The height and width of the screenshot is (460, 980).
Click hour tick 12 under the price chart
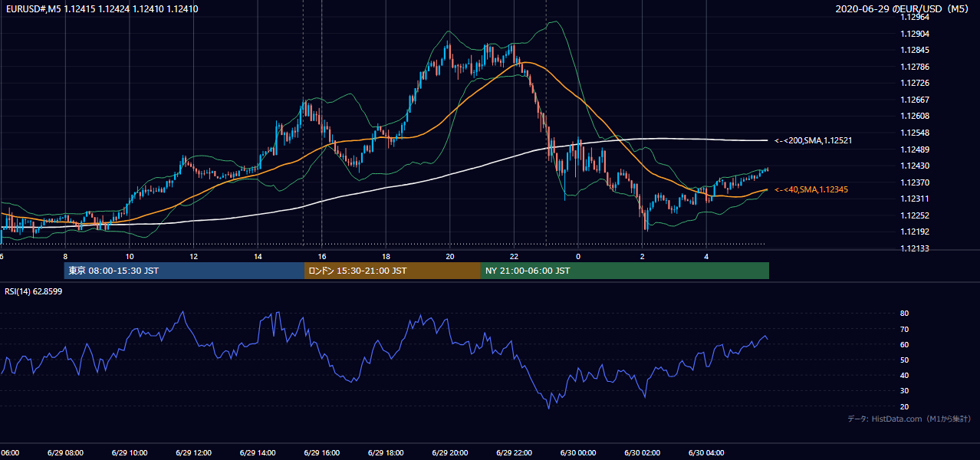coord(193,256)
